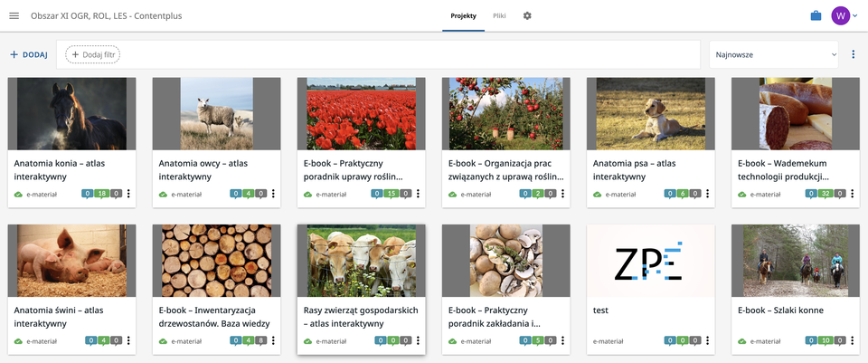The height and width of the screenshot is (363, 868).
Task: Expand the Najnowsze sort dropdown
Action: coord(774,54)
